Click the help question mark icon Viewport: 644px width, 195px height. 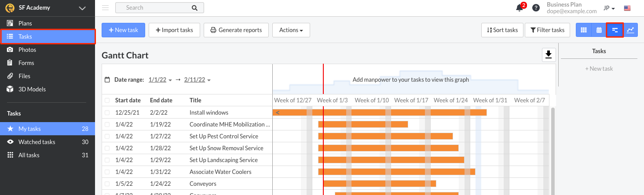click(x=536, y=8)
